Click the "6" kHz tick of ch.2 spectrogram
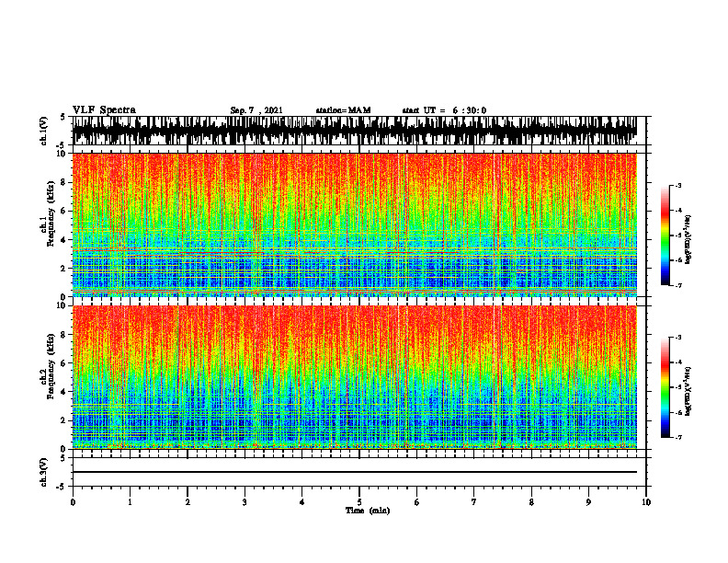 pyautogui.click(x=63, y=363)
